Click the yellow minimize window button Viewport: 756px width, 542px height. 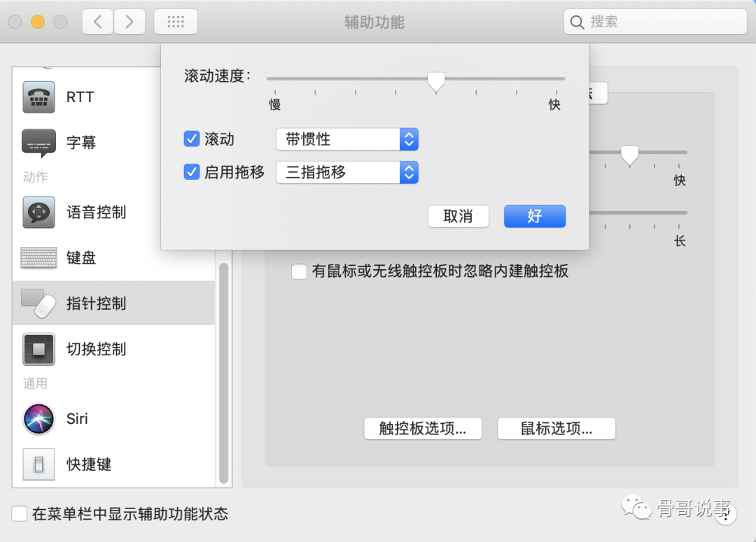coord(38,22)
